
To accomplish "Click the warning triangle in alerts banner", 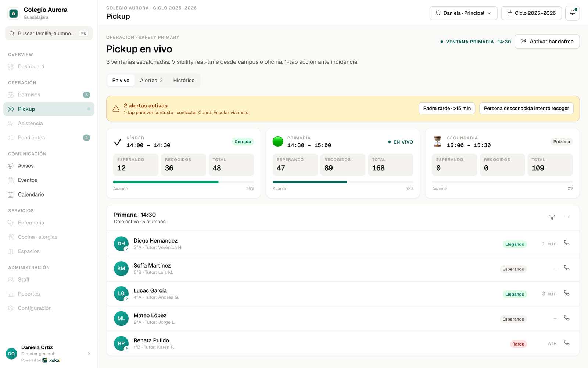I will [116, 109].
